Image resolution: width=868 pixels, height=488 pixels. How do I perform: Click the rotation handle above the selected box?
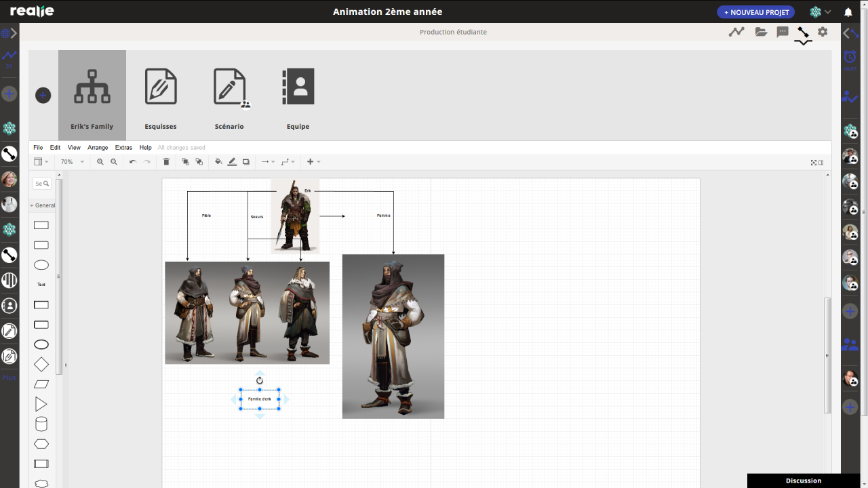coord(260,381)
